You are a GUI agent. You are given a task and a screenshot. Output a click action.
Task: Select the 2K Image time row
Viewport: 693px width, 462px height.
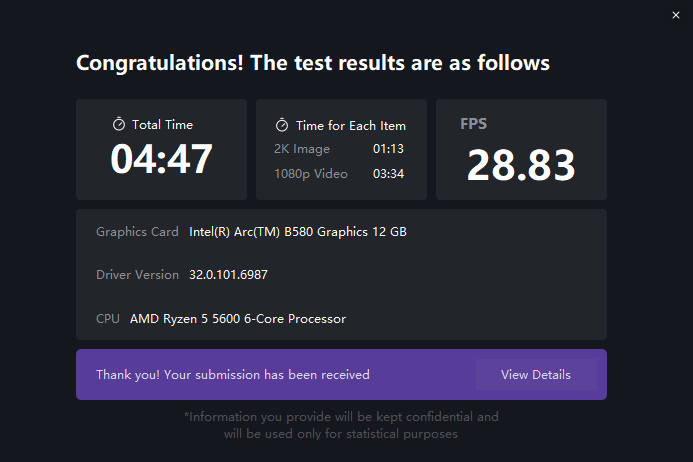[339, 149]
